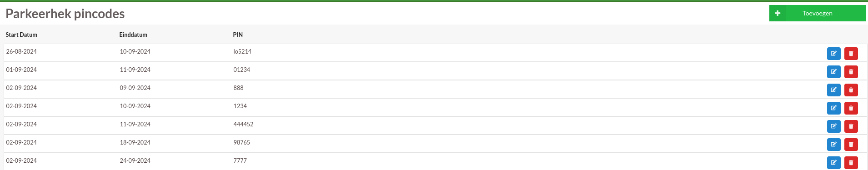Delete the pincode entry lo5214
Screen dimensions: 868x170
tap(851, 54)
